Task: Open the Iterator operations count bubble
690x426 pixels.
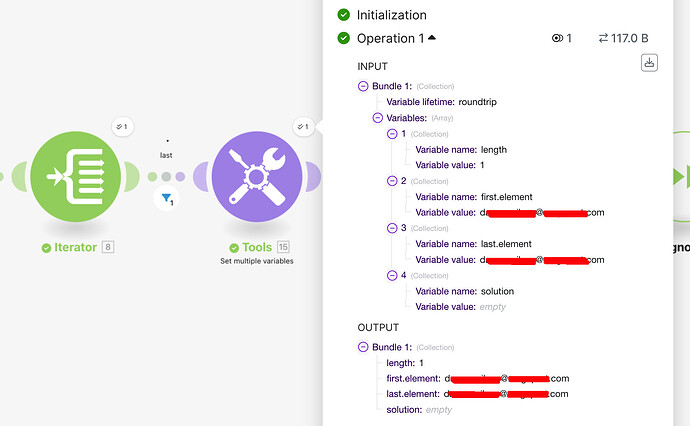Action: [x=122, y=126]
